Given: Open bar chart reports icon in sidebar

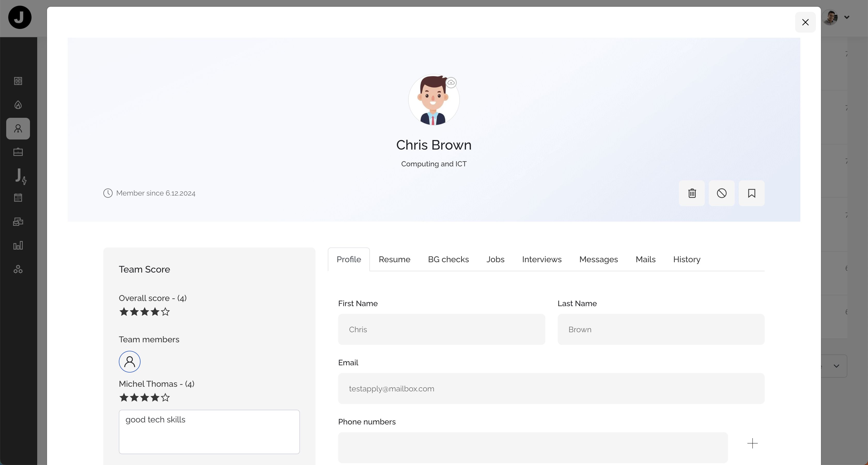Looking at the screenshot, I should (x=18, y=245).
